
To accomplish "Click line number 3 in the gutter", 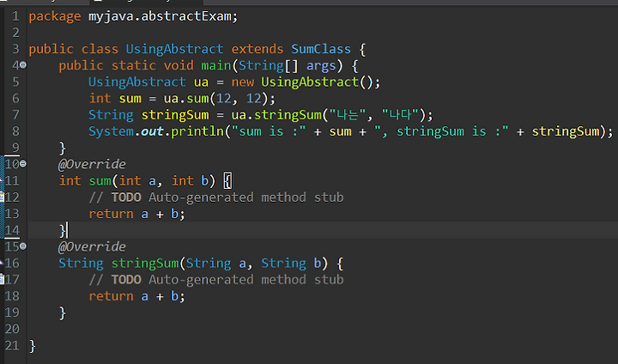I will pyautogui.click(x=15, y=49).
